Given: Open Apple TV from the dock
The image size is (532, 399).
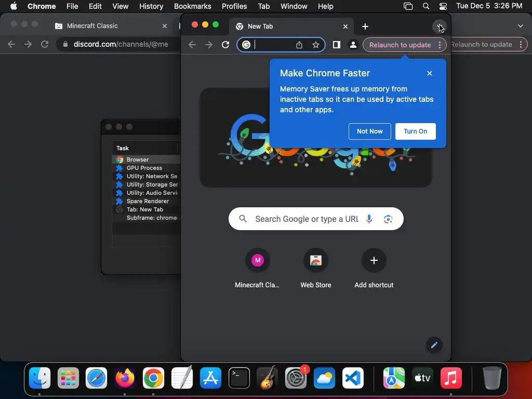Looking at the screenshot, I should click(422, 378).
